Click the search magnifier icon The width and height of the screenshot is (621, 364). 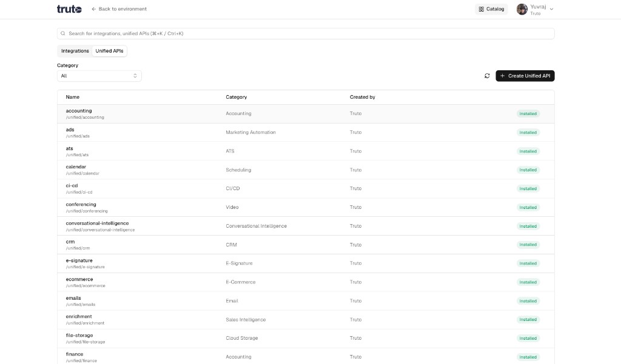[x=63, y=33]
